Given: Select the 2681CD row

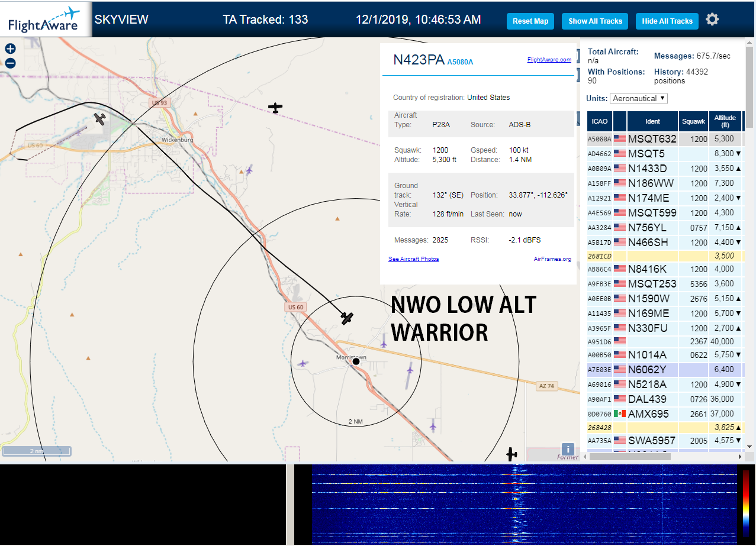Looking at the screenshot, I should 665,256.
